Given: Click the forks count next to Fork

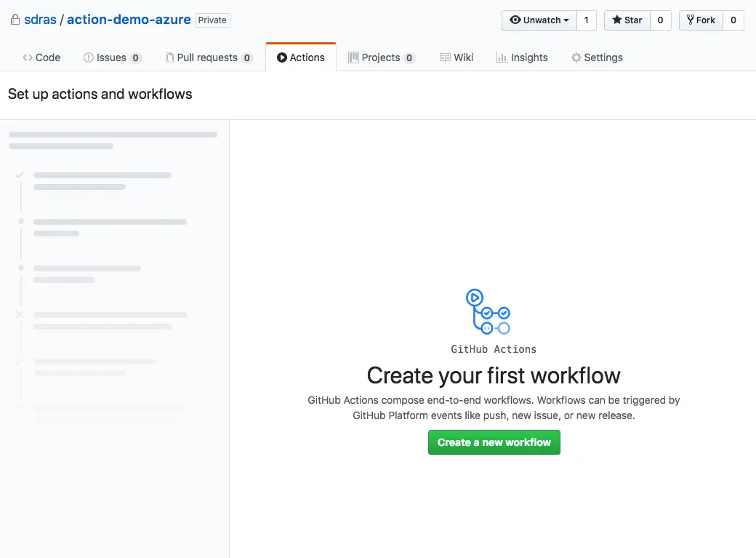Looking at the screenshot, I should [733, 20].
